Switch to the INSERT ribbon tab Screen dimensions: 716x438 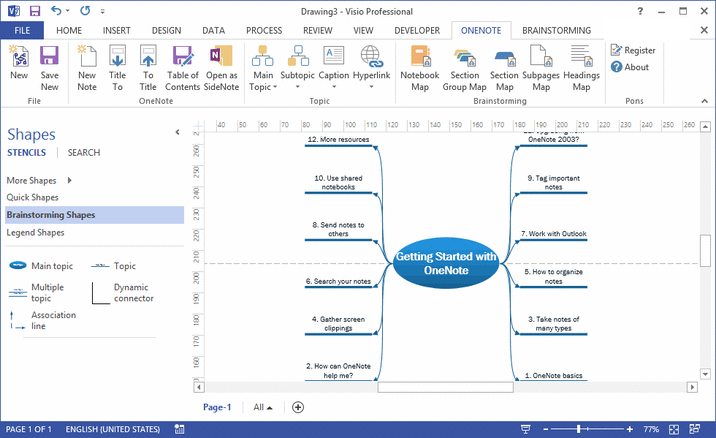tap(116, 31)
